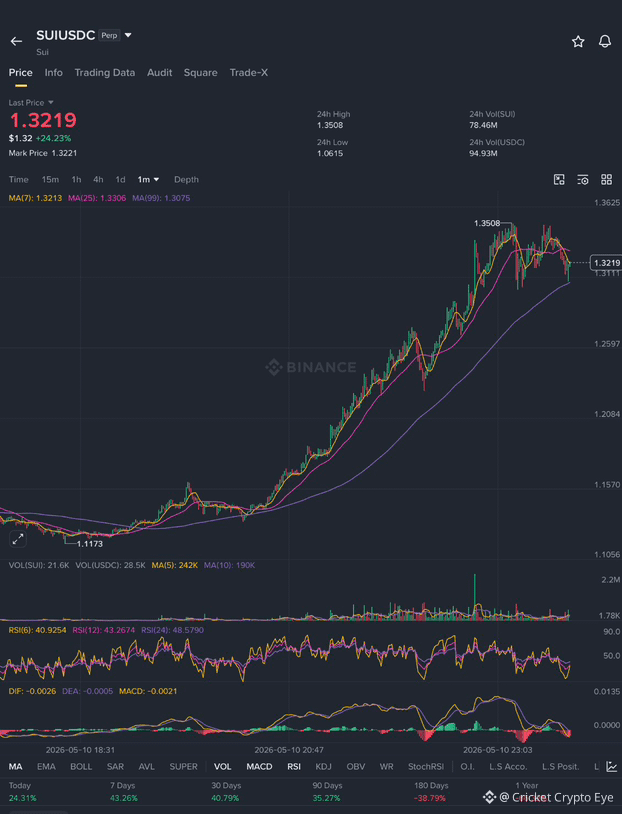The width and height of the screenshot is (622, 814).
Task: Toggle the MA indicator
Action: click(x=16, y=767)
